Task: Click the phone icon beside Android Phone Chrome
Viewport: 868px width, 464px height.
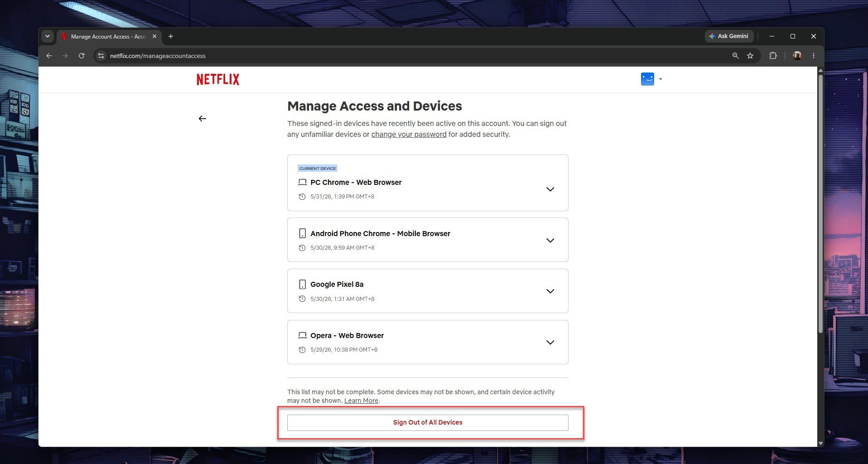Action: tap(302, 233)
